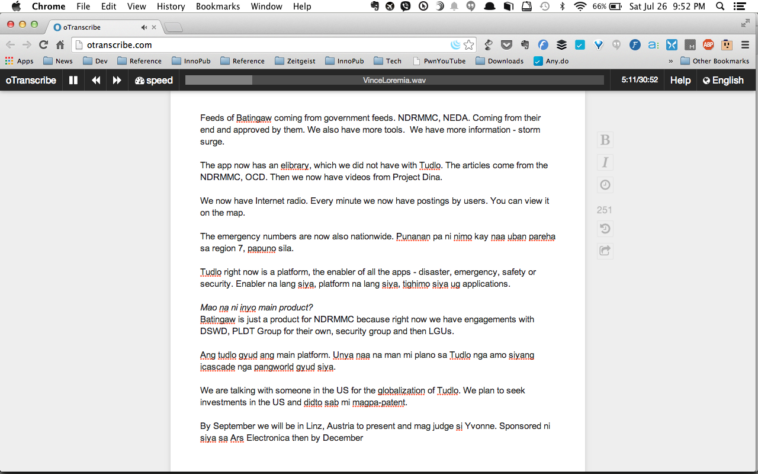Apply italic formatting with the I icon
This screenshot has width=758, height=474.
[x=605, y=162]
